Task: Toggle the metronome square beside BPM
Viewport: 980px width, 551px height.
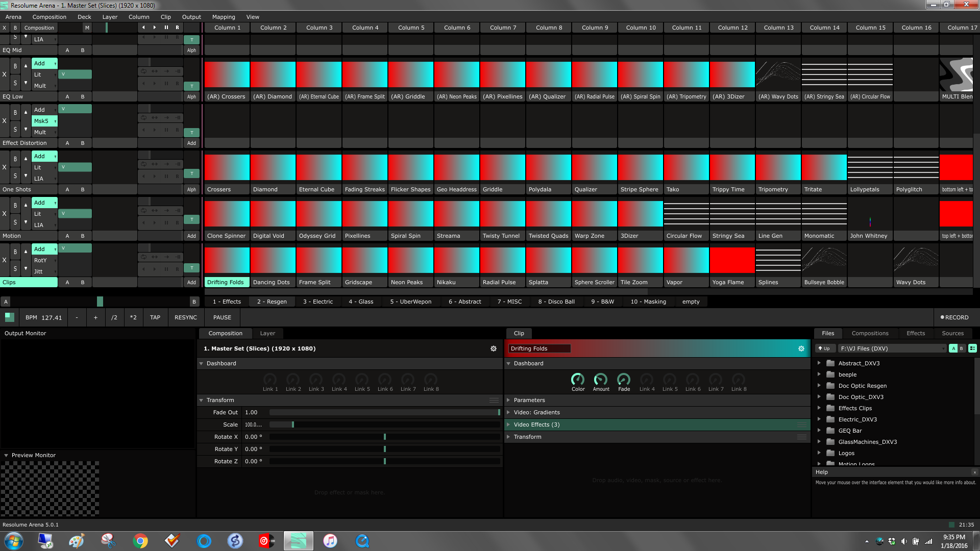Action: point(9,317)
